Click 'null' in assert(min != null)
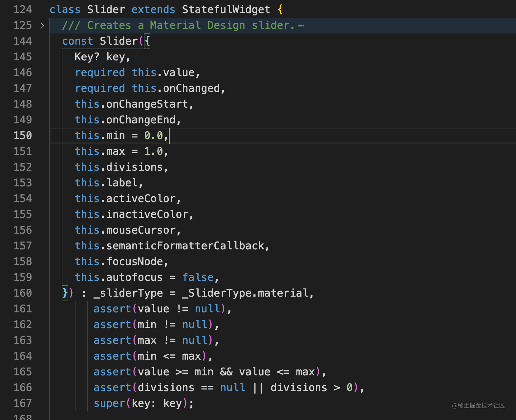The image size is (516, 420). 195,325
